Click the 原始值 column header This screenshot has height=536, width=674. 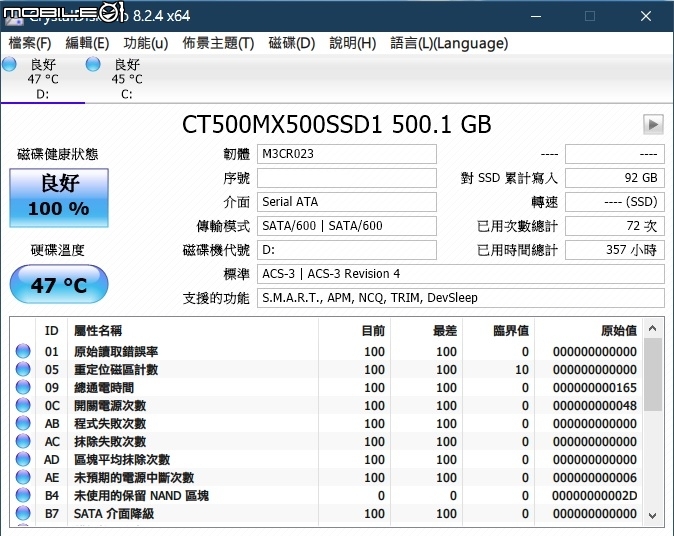pos(589,331)
